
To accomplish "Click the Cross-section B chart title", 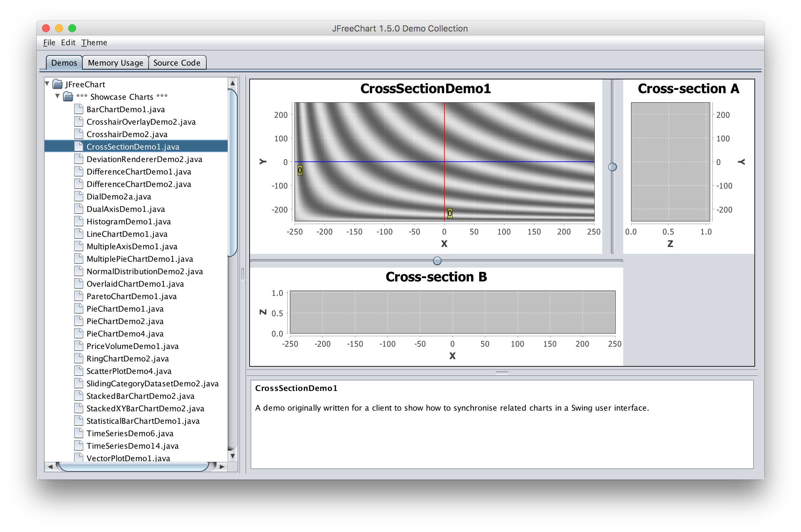I will (x=436, y=277).
